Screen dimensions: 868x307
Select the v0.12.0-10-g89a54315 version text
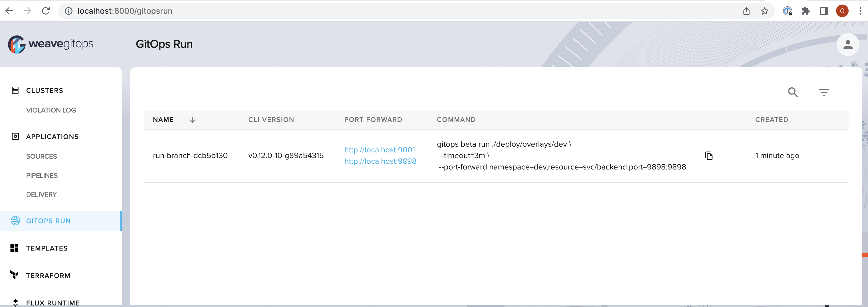pyautogui.click(x=286, y=155)
